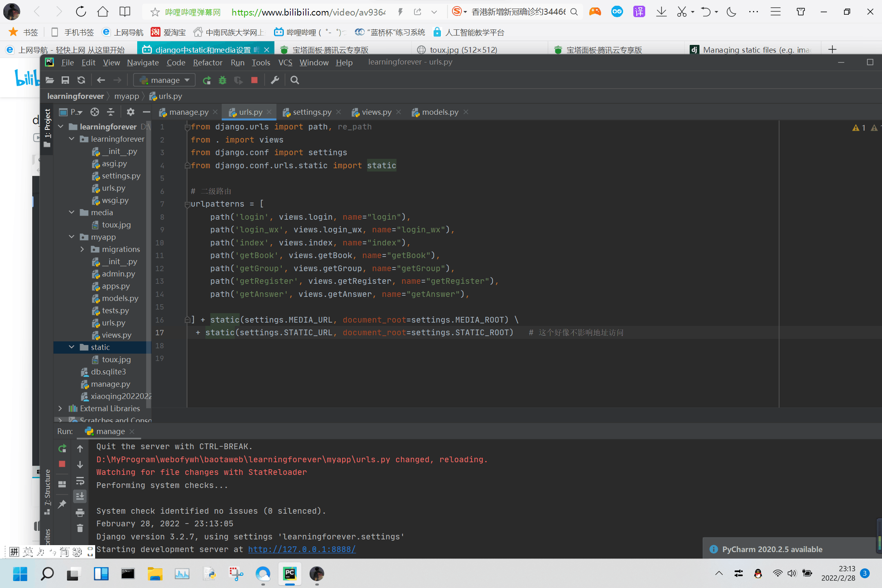Open the http://127.0.0.1:8888/ server link
This screenshot has width=882, height=588.
tap(302, 549)
